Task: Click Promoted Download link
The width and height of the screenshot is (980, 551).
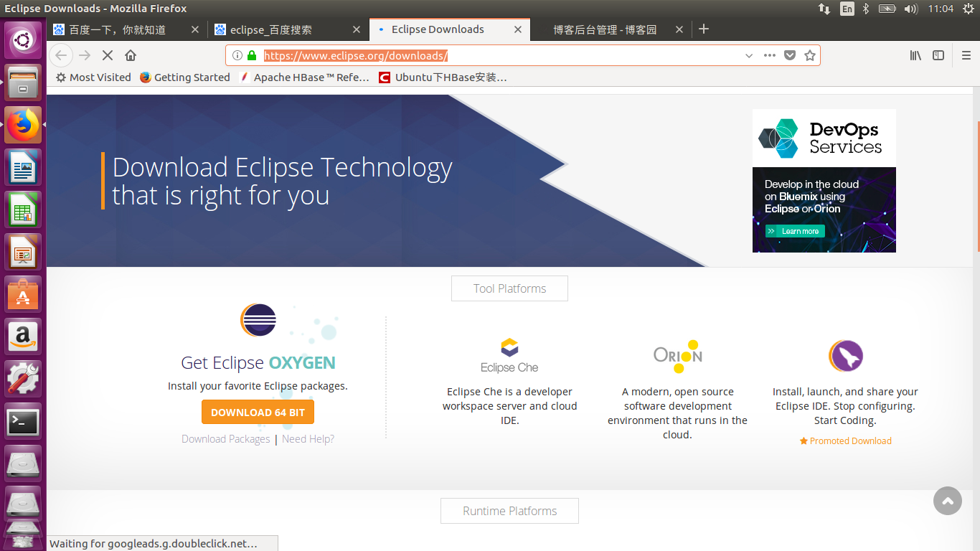Action: [846, 441]
